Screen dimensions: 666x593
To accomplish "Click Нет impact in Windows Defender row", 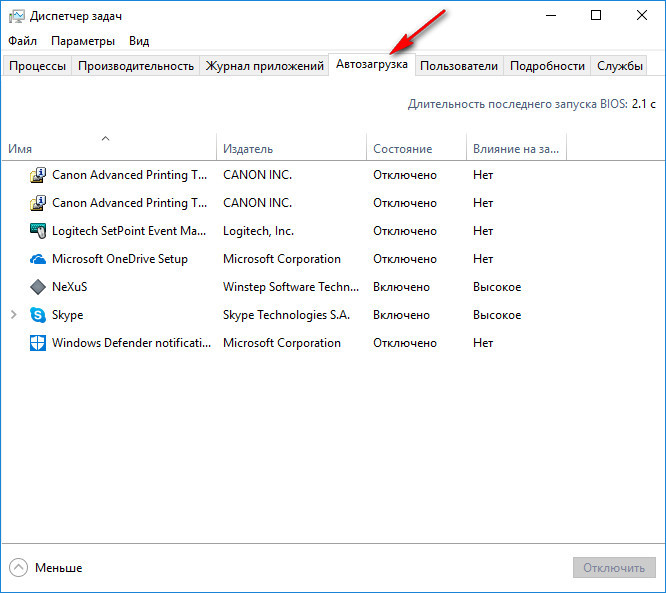I will click(483, 343).
